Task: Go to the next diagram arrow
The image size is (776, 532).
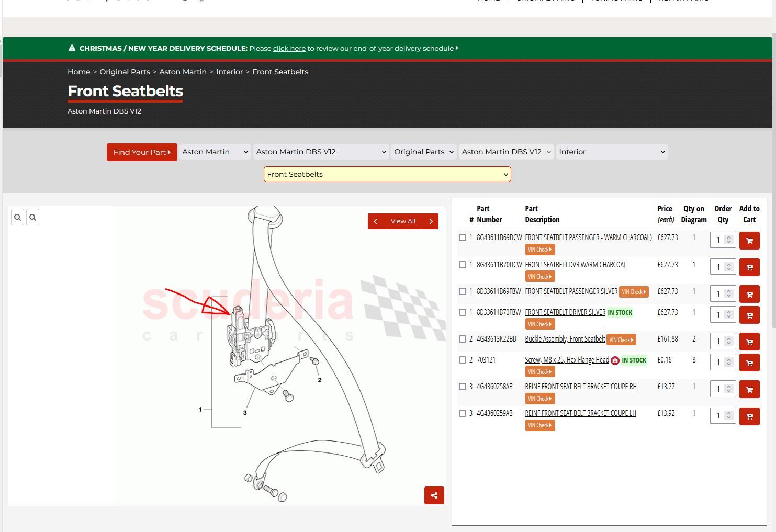Action: tap(431, 221)
